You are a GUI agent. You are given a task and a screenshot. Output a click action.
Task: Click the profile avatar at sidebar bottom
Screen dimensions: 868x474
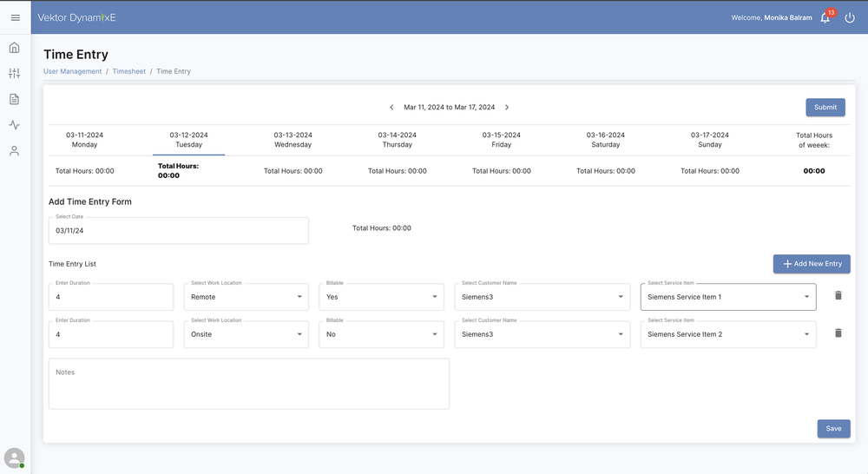(x=15, y=458)
